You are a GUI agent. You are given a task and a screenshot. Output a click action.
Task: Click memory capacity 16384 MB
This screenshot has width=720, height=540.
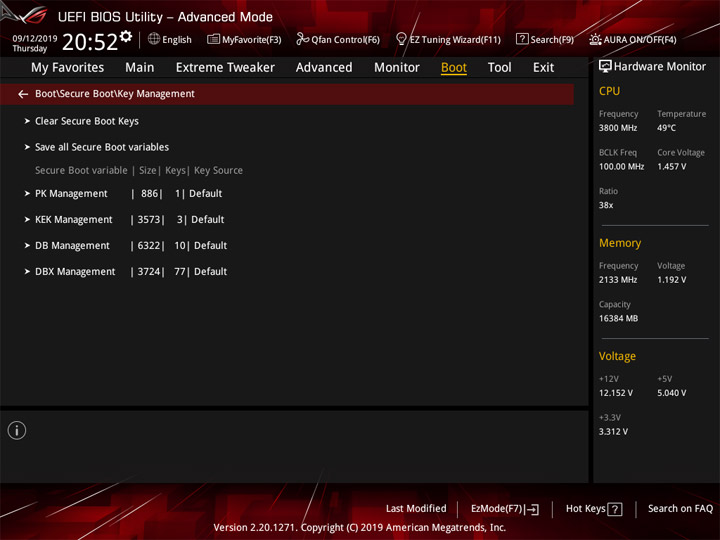618,318
